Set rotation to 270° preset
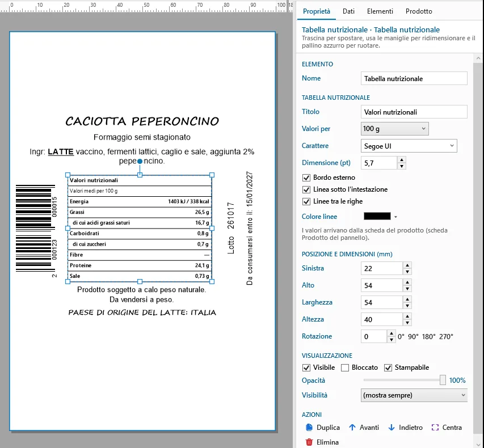This screenshot has width=484, height=448. 446,337
